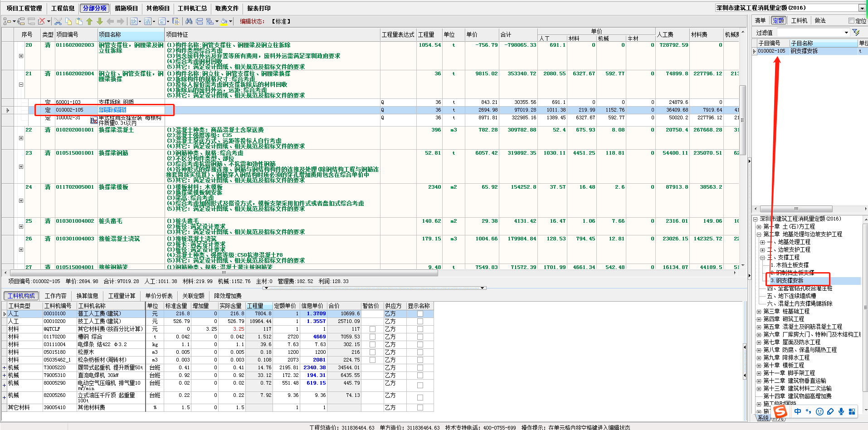Open the 过滤值 filter dropdown
The image size is (868, 430).
coord(846,32)
